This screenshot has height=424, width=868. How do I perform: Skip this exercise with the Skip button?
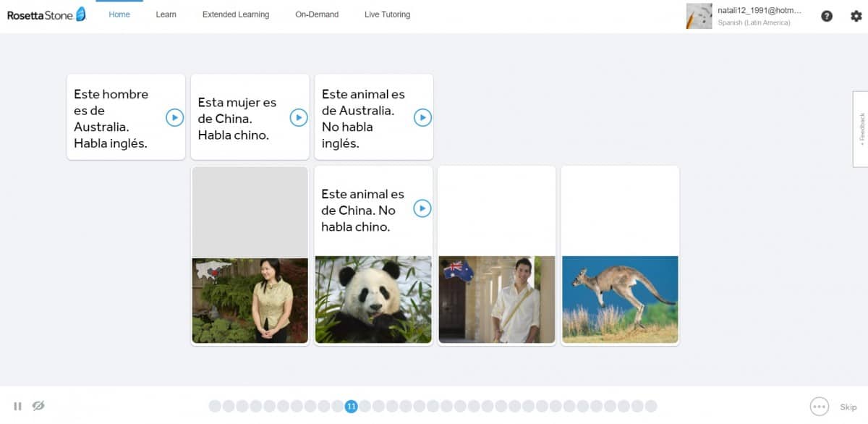tap(848, 407)
